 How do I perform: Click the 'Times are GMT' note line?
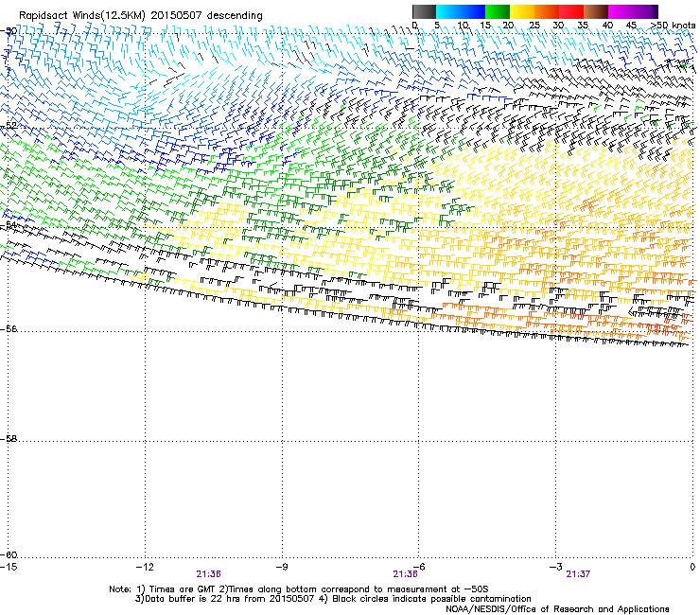tap(299, 589)
